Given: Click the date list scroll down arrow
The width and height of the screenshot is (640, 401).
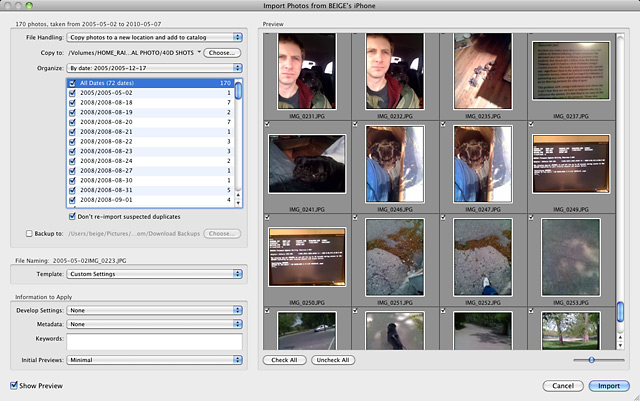Looking at the screenshot, I should pyautogui.click(x=238, y=203).
